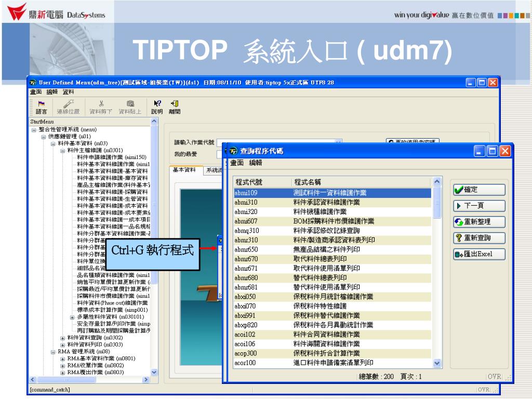532x399 pixels.
Task: Select 料件申請維護作業 (aimi150) tree item
Action: click(x=112, y=157)
